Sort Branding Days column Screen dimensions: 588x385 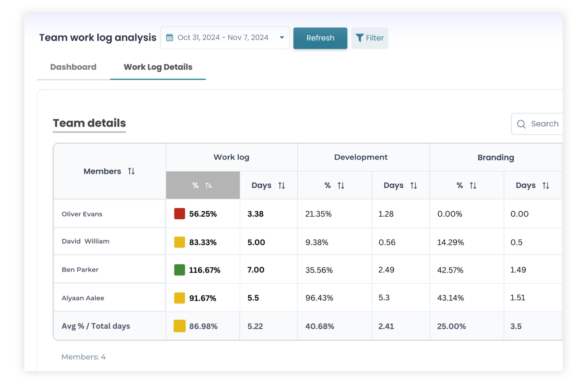(x=546, y=186)
